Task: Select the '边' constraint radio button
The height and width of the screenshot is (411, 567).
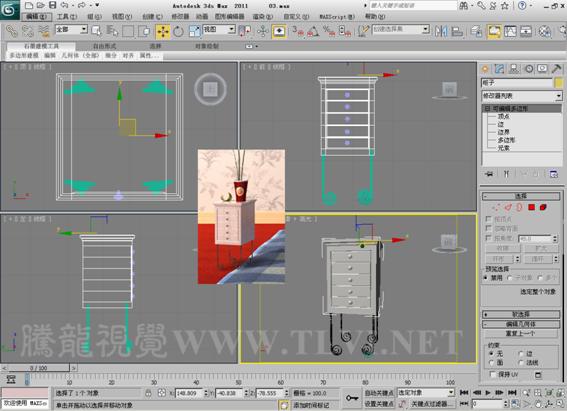Action: (x=521, y=353)
